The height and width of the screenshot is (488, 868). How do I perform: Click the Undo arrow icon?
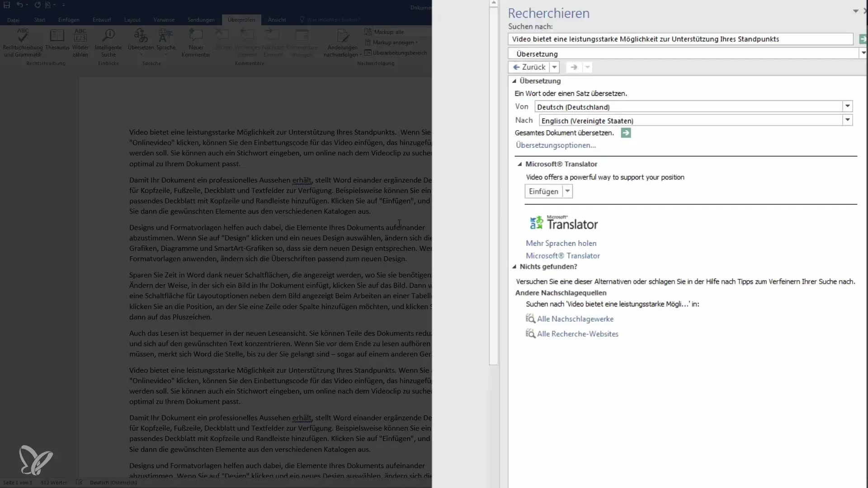tap(20, 5)
